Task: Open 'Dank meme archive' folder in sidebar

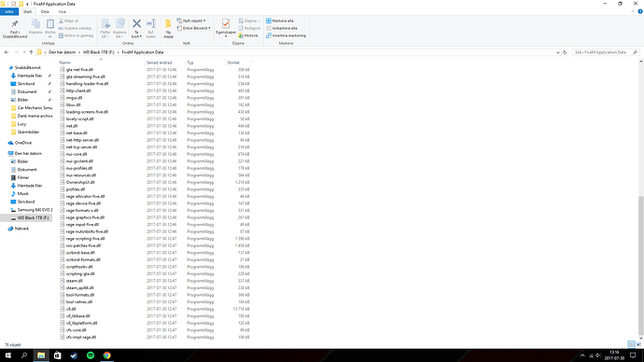Action: [35, 116]
